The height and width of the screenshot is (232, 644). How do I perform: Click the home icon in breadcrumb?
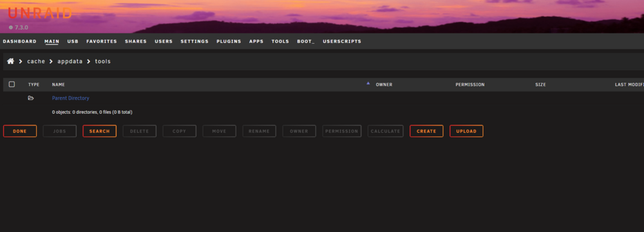pos(11,61)
